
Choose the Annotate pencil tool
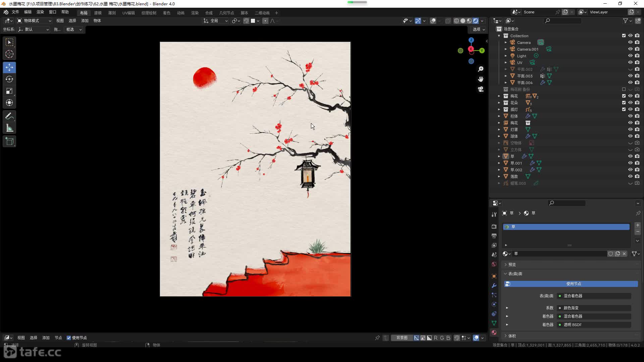(9, 116)
